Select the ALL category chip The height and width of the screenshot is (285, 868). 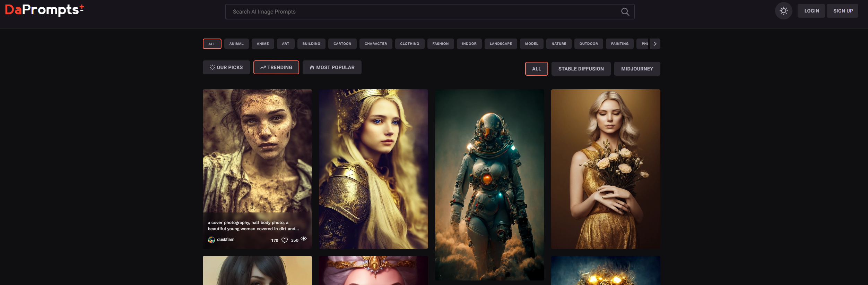point(212,44)
